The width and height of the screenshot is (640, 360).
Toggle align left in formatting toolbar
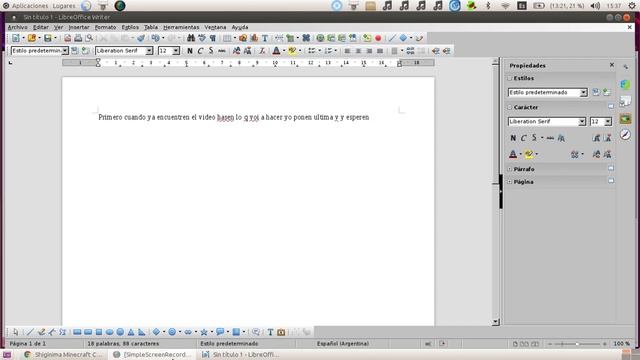click(347, 51)
